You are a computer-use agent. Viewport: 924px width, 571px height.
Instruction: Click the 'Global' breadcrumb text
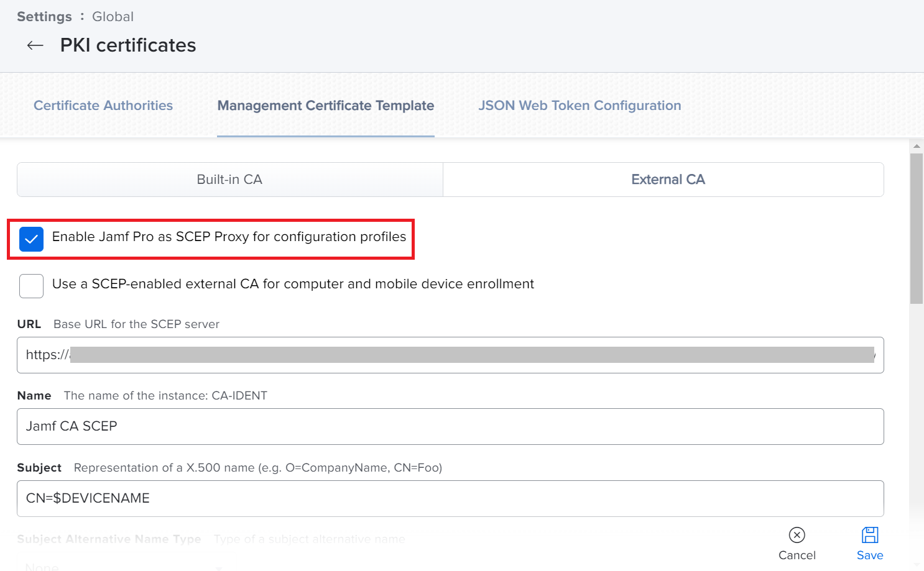pos(113,17)
